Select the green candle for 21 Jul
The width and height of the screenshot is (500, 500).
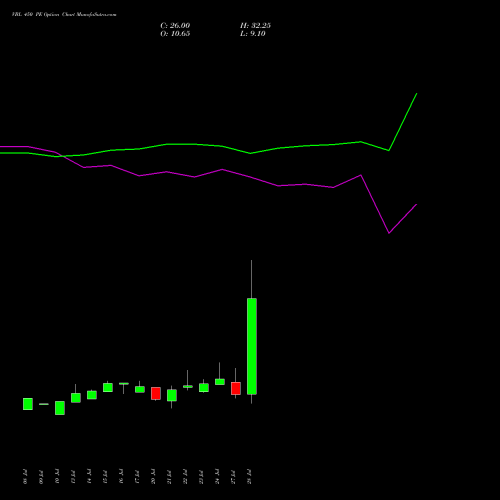point(172,395)
